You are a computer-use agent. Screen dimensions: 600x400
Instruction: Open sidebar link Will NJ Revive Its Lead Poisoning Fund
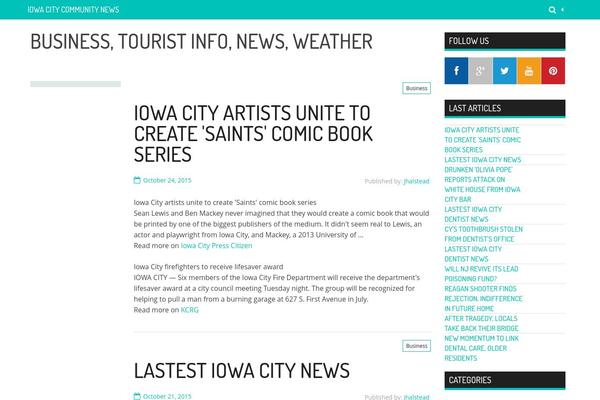point(481,274)
